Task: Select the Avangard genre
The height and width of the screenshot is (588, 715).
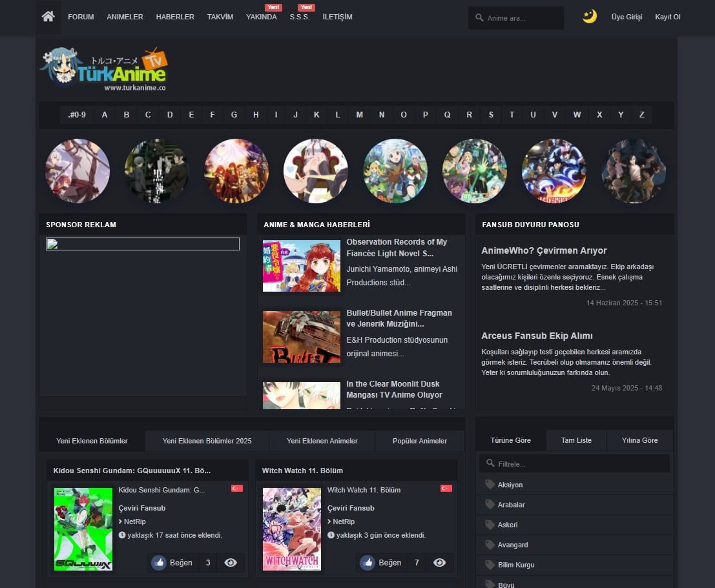Action: pyautogui.click(x=513, y=545)
